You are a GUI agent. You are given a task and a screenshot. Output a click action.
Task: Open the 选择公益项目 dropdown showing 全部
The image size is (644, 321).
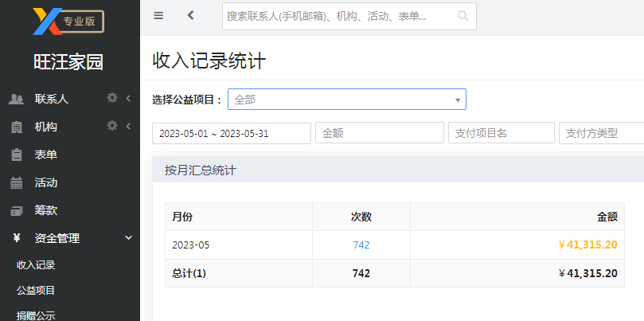point(347,100)
